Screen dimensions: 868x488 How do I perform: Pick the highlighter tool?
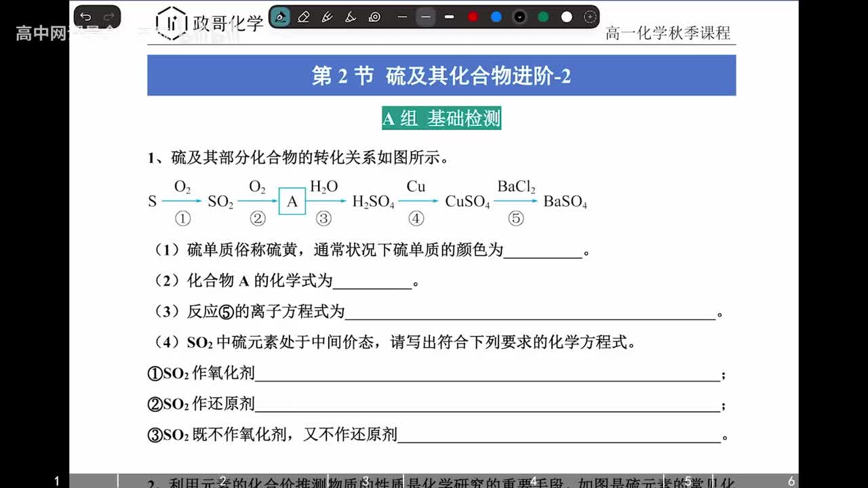(351, 17)
